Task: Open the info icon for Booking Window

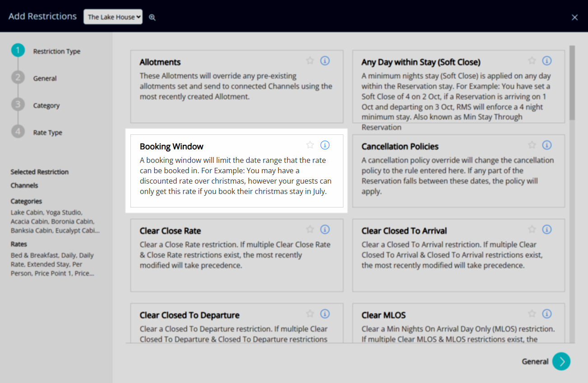Action: click(325, 145)
